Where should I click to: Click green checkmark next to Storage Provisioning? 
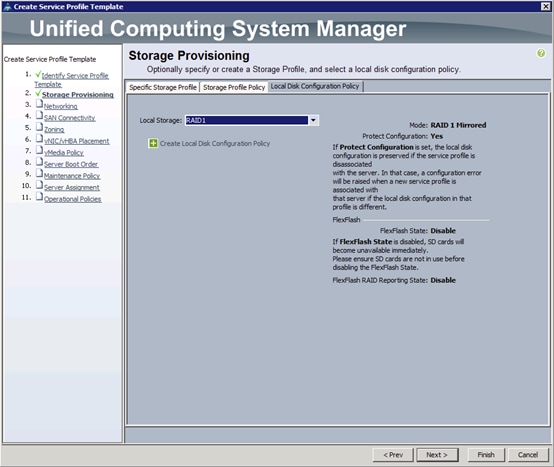[38, 93]
